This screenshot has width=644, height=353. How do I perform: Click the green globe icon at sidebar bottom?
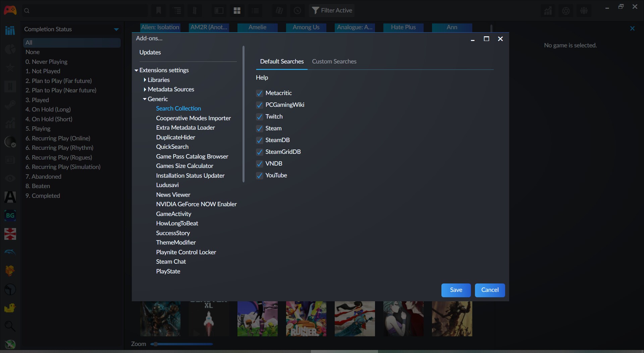10,345
